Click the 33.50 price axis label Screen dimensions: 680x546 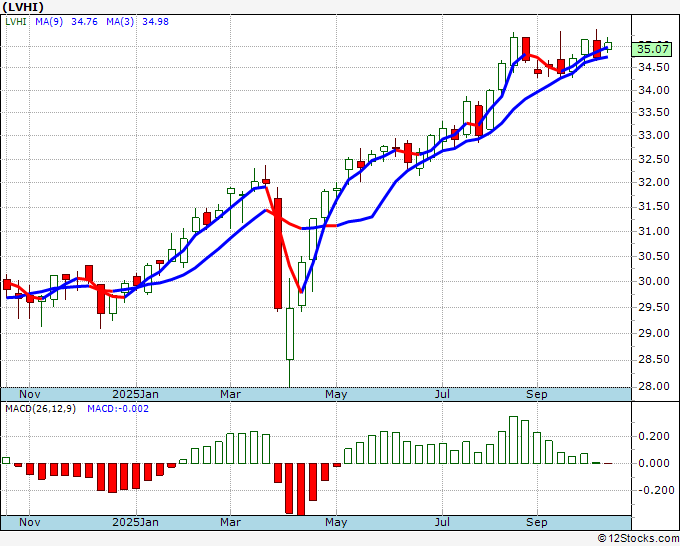(x=654, y=112)
